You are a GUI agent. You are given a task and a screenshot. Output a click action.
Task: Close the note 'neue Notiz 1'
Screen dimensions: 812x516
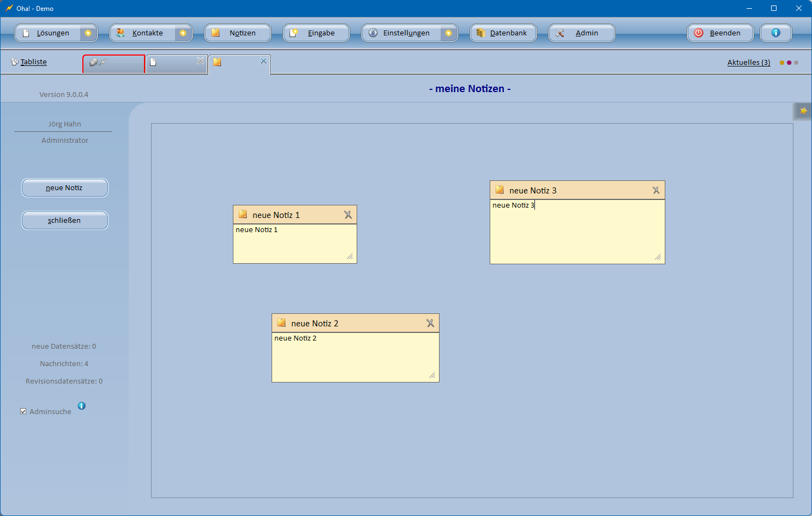point(348,215)
